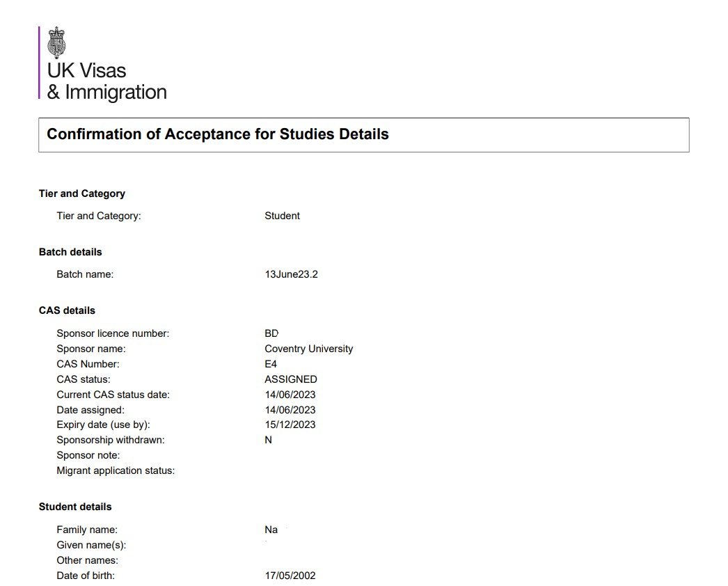Select the expiry date 15/12/2023

(290, 425)
